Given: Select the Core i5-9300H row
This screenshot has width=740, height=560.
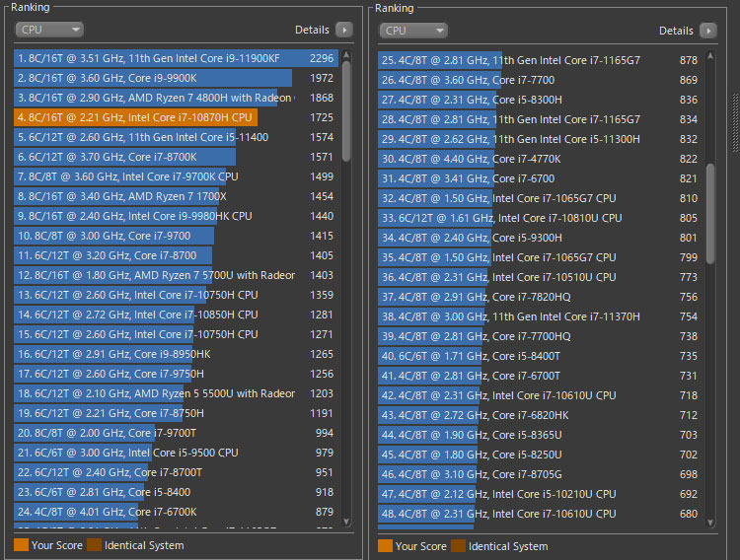Looking at the screenshot, I should [x=541, y=238].
